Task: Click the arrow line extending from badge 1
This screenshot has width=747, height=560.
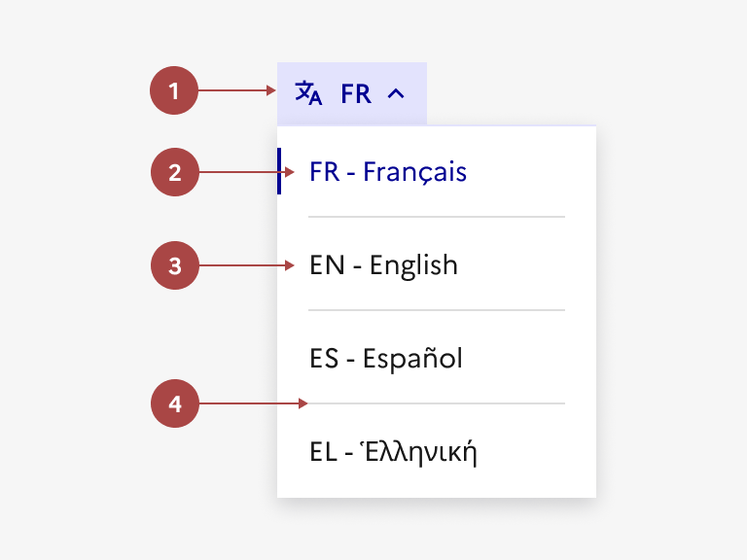Action: [x=236, y=91]
